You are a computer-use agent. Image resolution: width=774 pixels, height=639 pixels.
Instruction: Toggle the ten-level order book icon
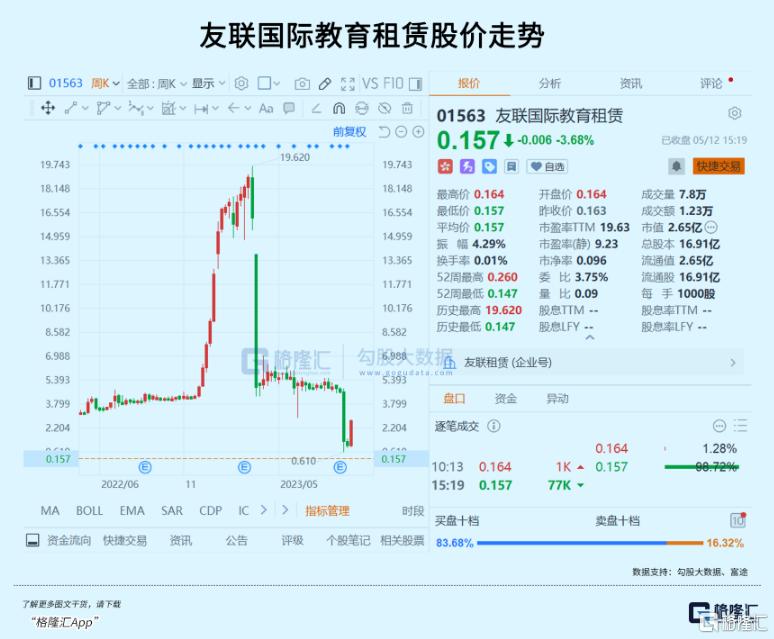tap(737, 520)
